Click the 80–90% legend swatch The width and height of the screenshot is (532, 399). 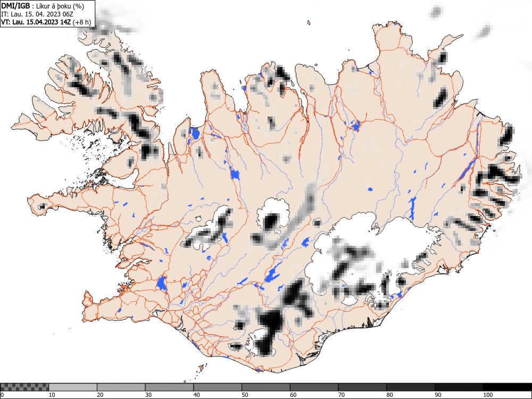410,387
